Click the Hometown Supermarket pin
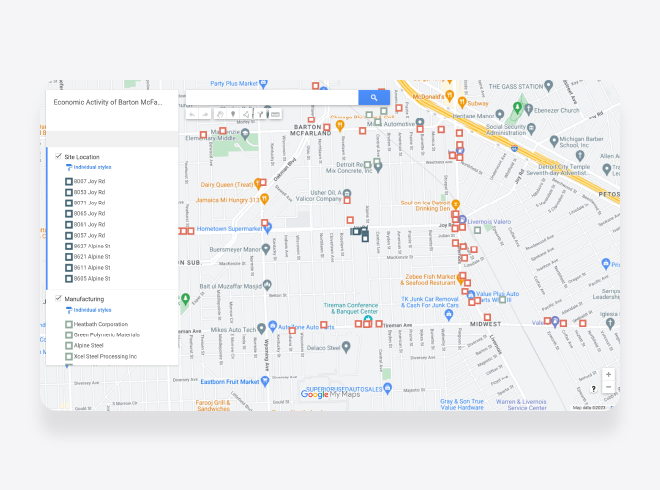Viewport: 660px width, 490px height. point(268,228)
